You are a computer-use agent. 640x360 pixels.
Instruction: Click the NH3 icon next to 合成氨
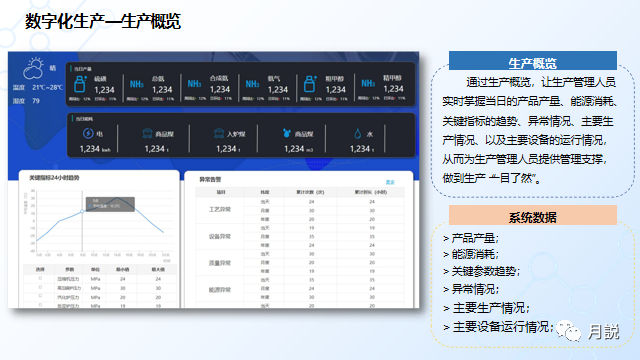point(194,84)
